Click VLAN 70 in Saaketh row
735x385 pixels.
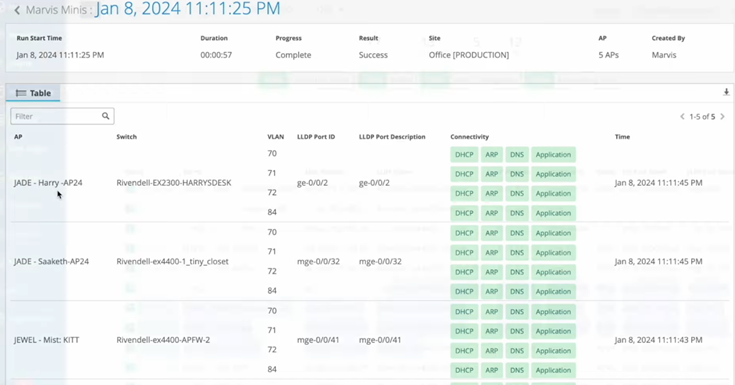[x=272, y=232]
